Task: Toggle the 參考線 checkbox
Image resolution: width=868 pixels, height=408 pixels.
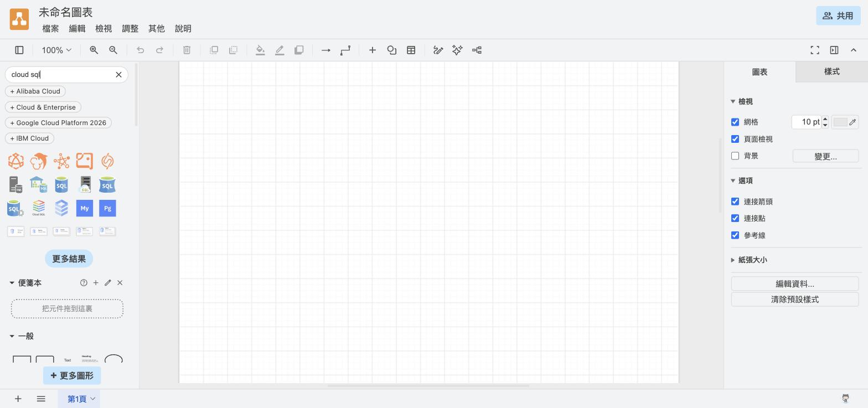Action: (735, 235)
